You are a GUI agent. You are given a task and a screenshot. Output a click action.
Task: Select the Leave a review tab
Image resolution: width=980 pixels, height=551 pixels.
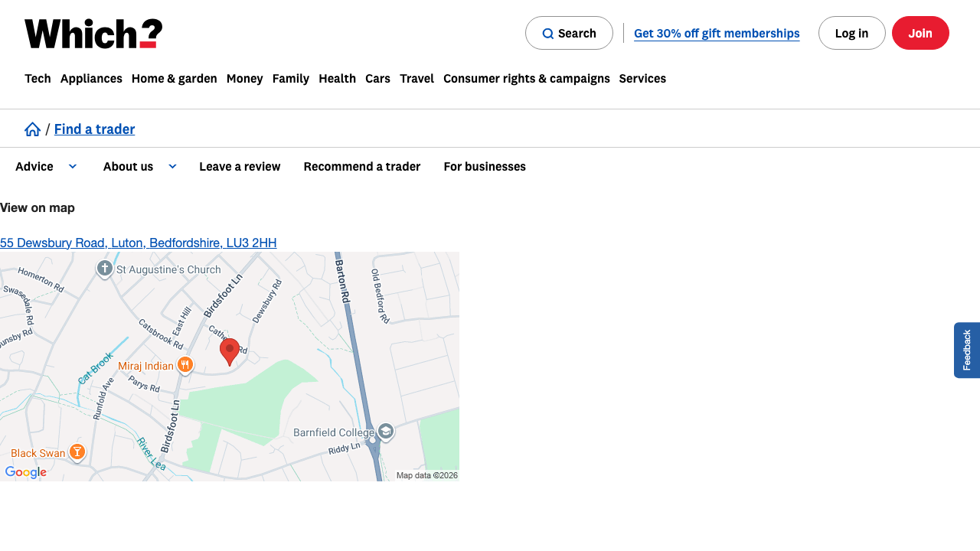pos(240,166)
